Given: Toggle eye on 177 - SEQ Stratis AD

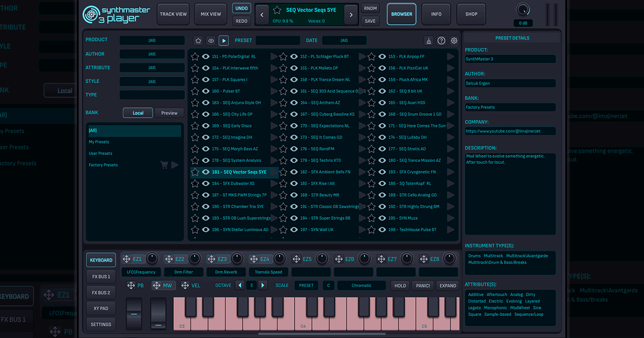Looking at the screenshot, I should (382, 149).
